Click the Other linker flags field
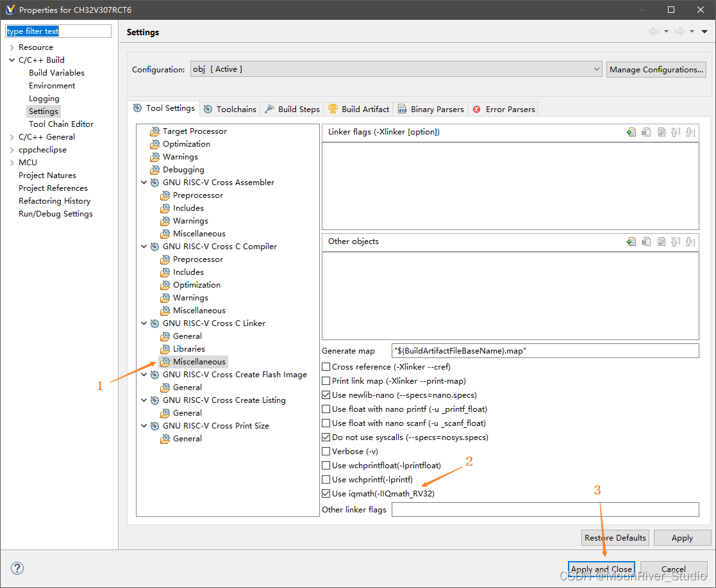Screen dimensions: 716x588 545,510
